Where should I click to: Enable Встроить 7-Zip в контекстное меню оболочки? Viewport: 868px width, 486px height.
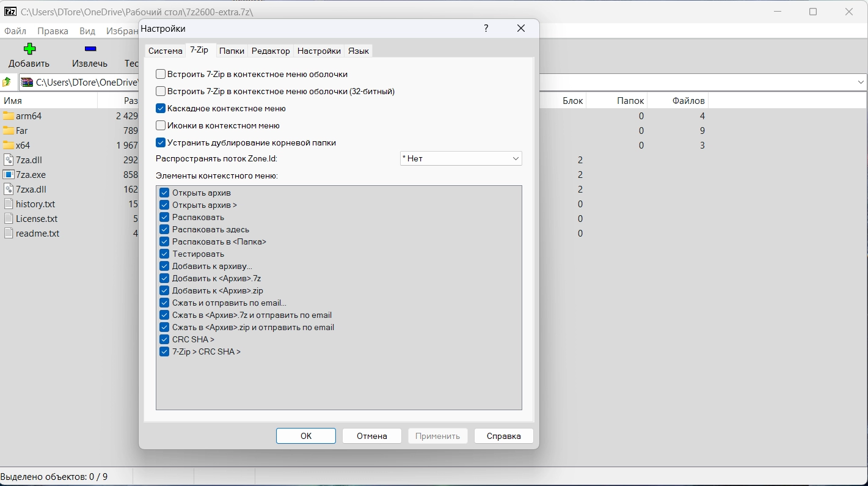pos(161,74)
